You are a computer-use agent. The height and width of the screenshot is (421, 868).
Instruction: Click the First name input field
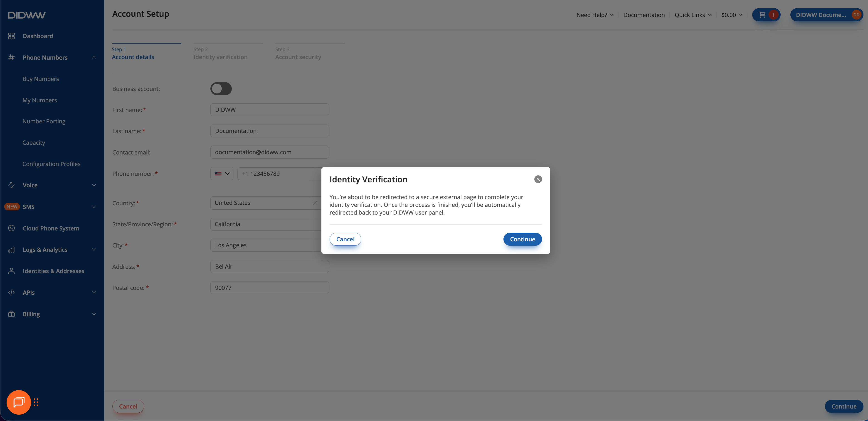(x=269, y=110)
